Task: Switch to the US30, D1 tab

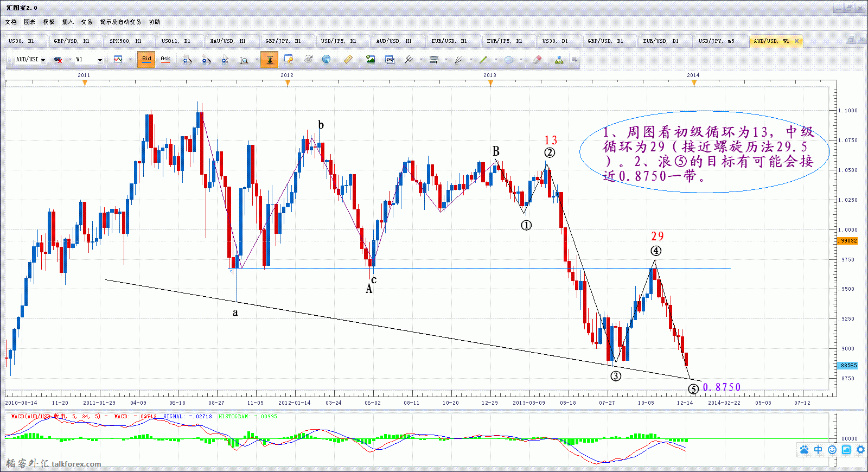Action: [559, 41]
